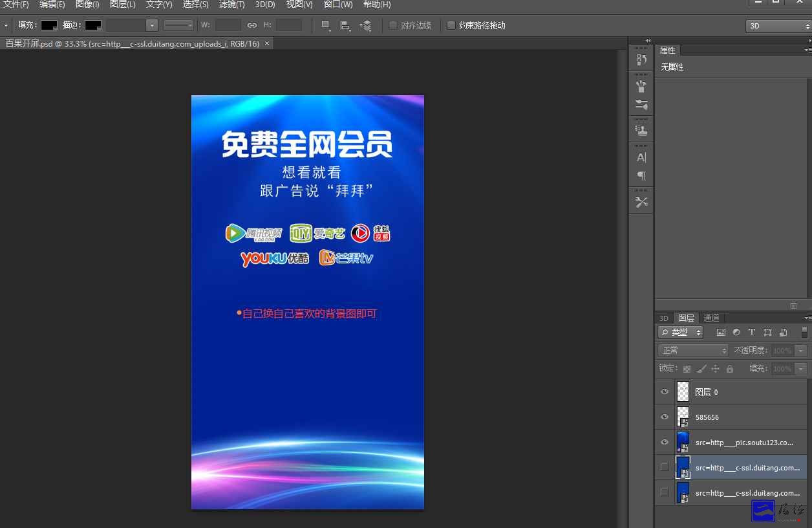The image size is (812, 528).
Task: Open the 不透明度 opacity slider arrow
Action: point(801,350)
